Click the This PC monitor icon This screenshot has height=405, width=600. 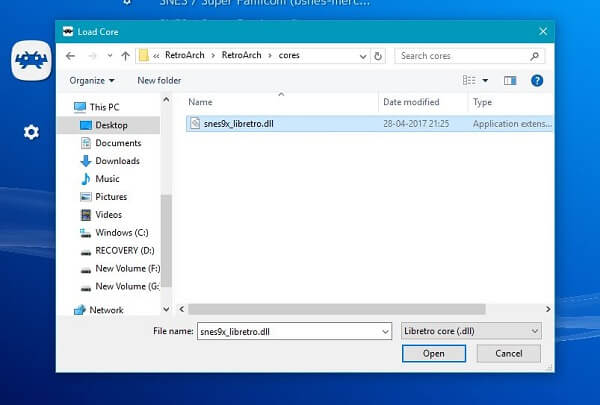pos(80,107)
